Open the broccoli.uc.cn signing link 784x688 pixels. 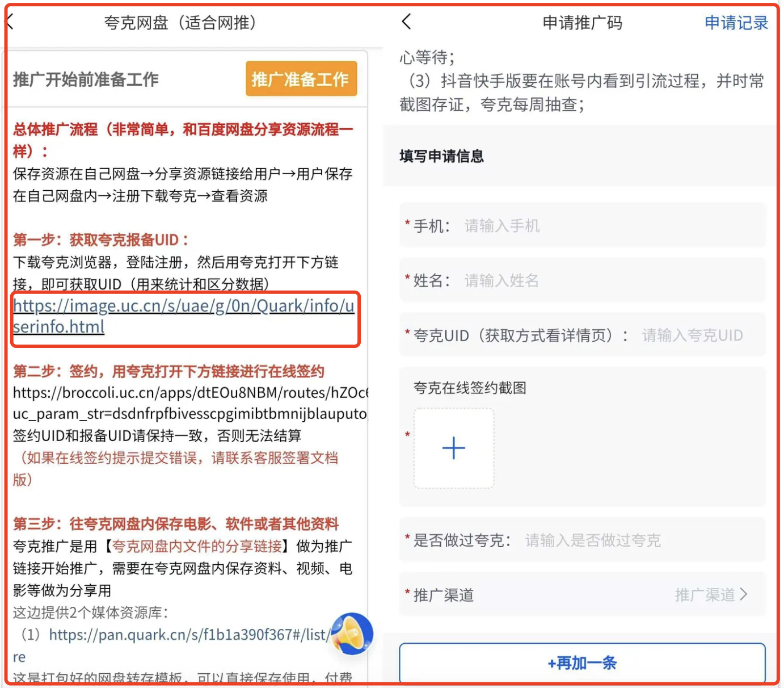191,403
